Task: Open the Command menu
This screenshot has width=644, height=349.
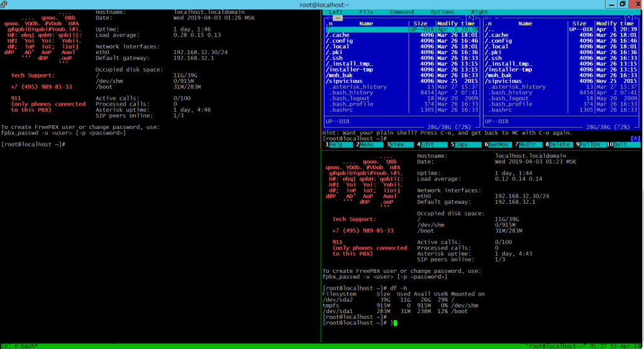Action: [x=401, y=12]
